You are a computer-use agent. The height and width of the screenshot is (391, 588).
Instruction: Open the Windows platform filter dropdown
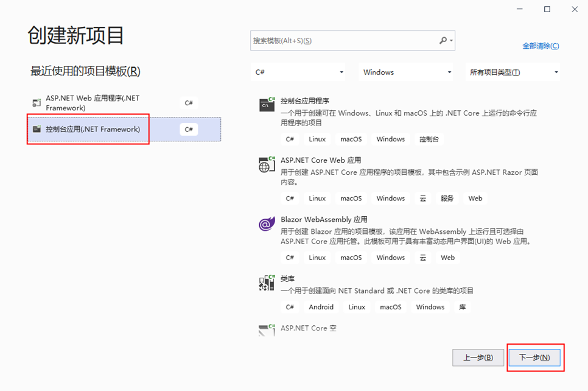tap(406, 72)
